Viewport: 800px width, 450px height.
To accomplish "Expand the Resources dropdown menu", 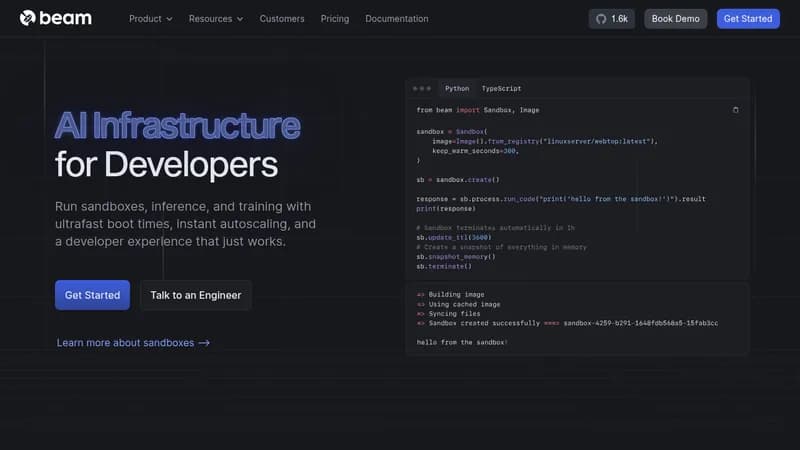I will (216, 19).
